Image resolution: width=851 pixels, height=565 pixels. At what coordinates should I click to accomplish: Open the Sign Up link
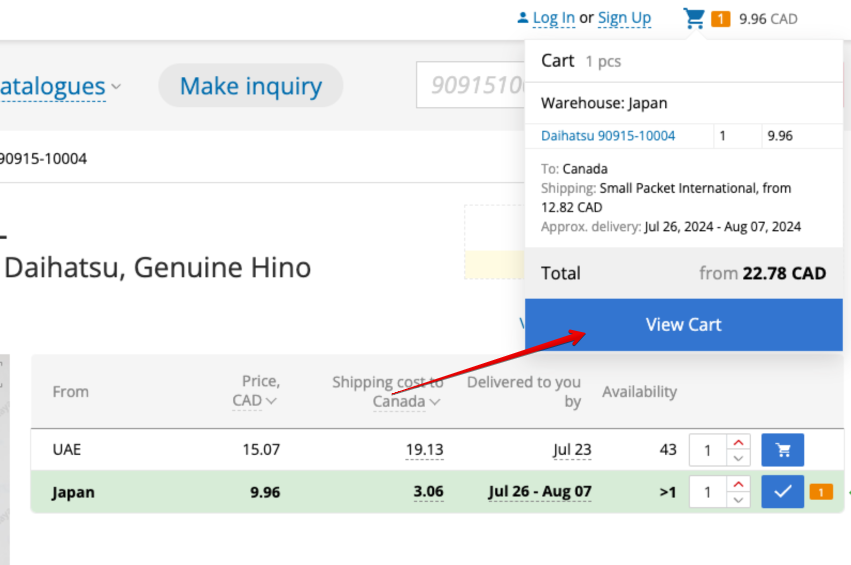[x=624, y=18]
